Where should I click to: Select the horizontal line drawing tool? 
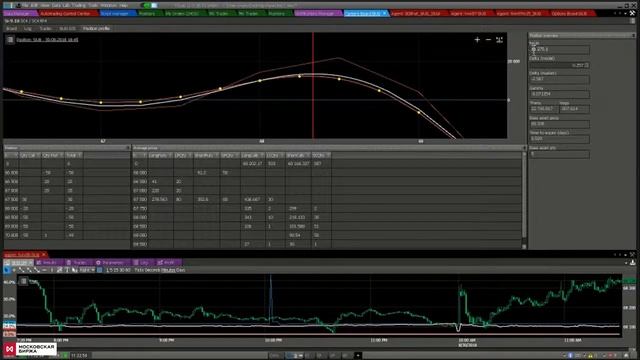44,270
